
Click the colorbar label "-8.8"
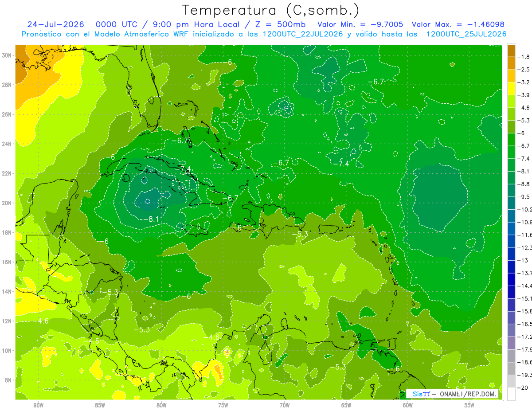click(524, 184)
